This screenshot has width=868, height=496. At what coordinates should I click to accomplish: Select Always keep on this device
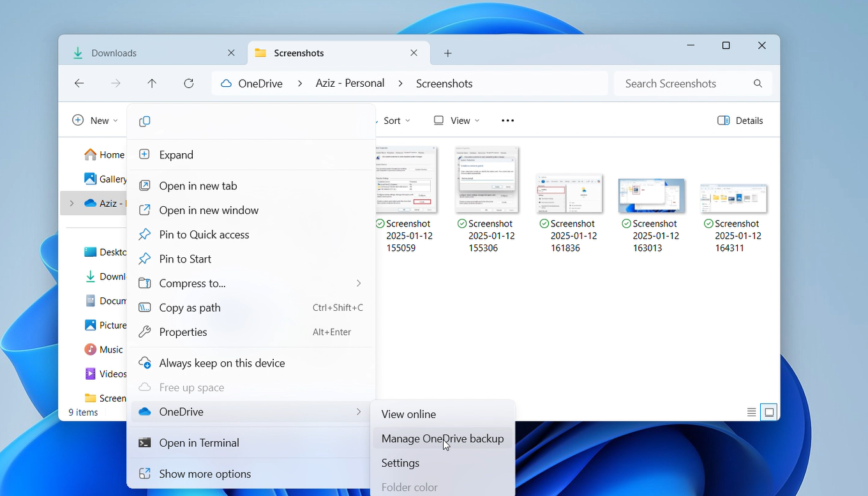(251, 363)
